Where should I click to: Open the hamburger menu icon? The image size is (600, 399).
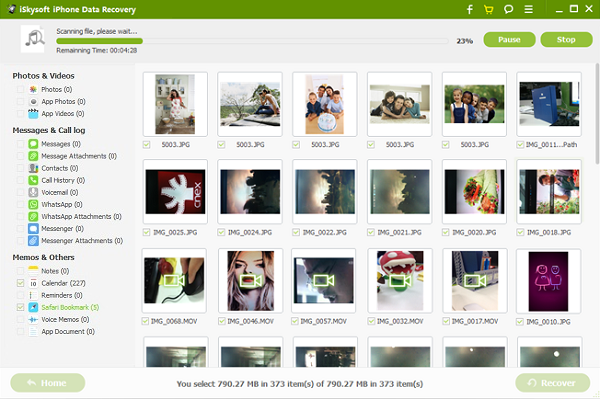tap(528, 9)
